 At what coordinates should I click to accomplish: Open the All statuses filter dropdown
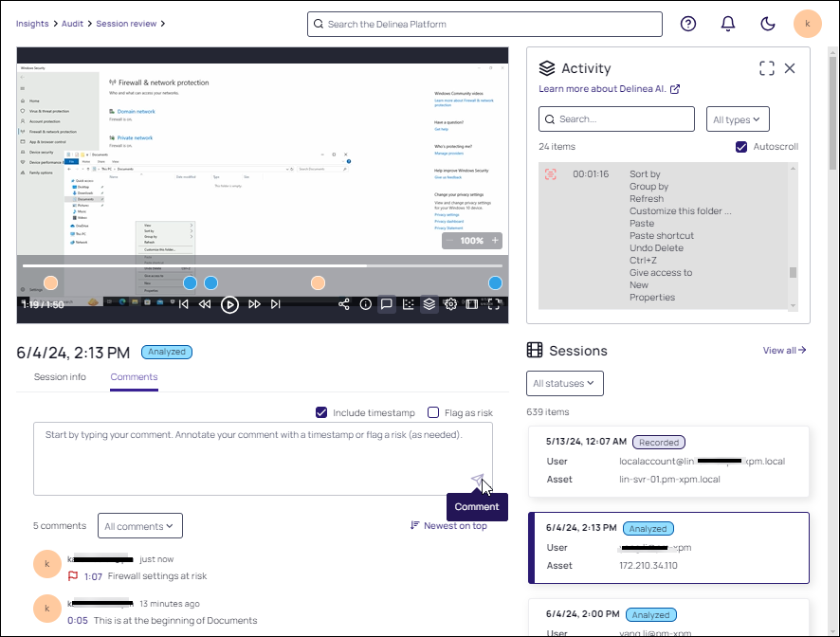pyautogui.click(x=565, y=383)
